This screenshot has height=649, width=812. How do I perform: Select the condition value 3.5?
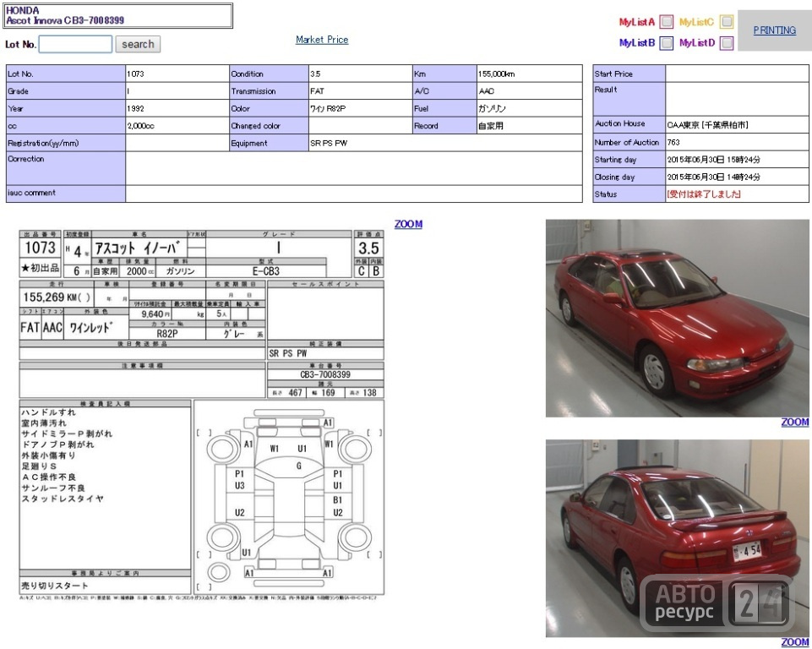315,74
